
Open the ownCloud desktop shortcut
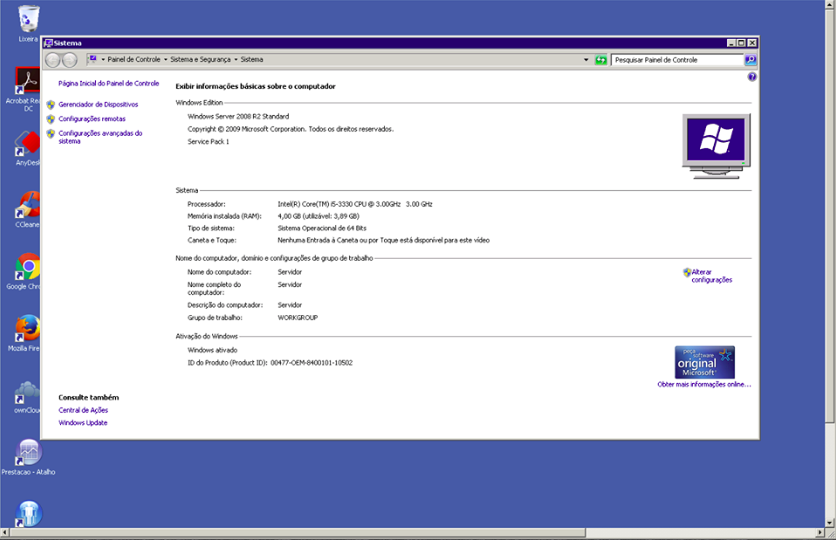28,391
